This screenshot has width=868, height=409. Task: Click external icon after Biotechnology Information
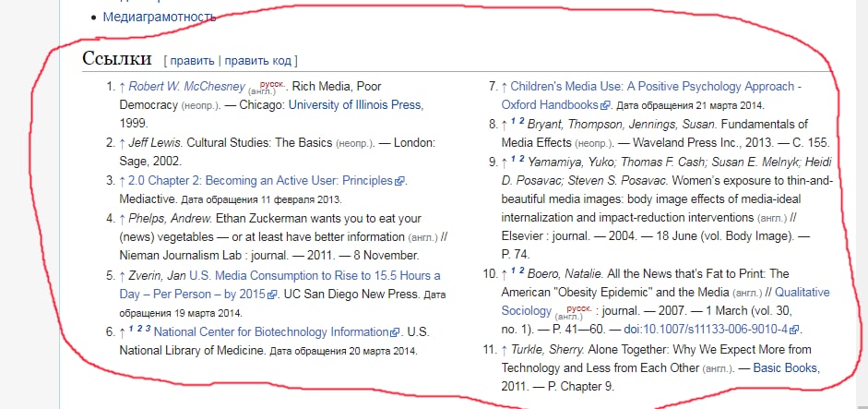coord(395,332)
